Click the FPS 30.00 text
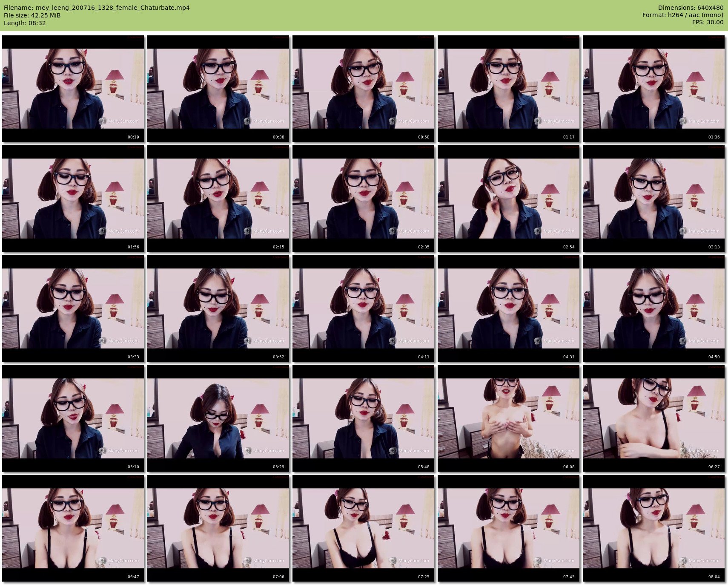 [708, 22]
